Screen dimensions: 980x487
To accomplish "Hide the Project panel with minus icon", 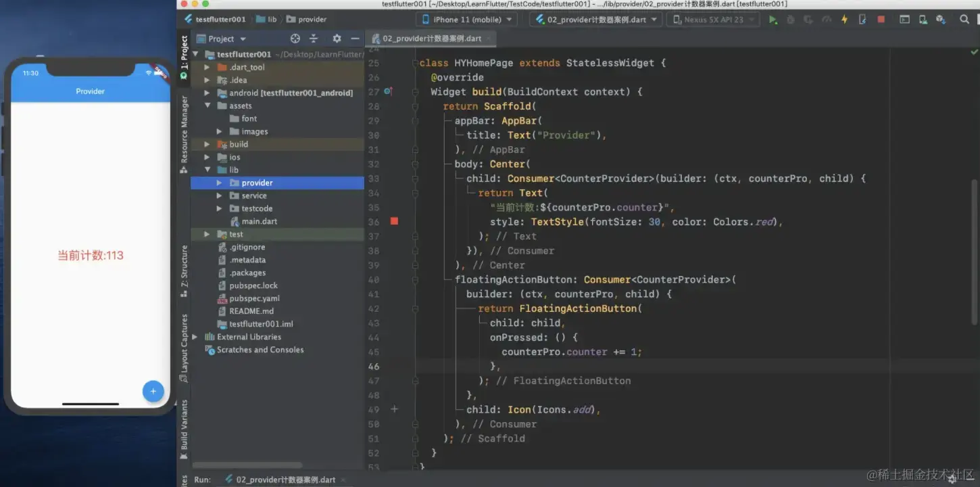I will (355, 39).
